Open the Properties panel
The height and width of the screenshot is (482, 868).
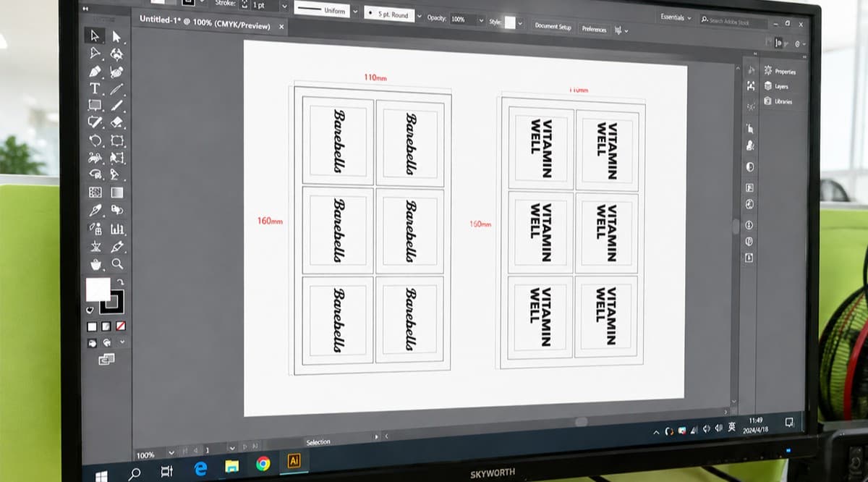(x=780, y=71)
